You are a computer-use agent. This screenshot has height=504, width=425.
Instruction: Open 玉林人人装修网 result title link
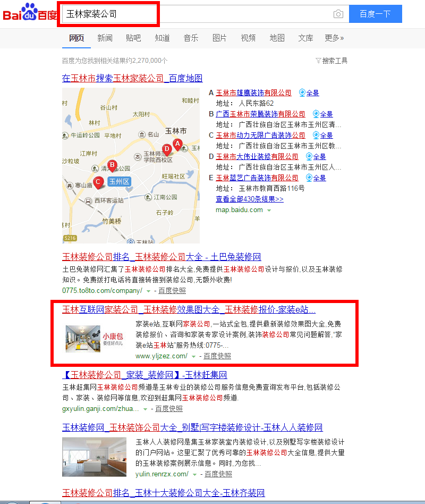192,427
